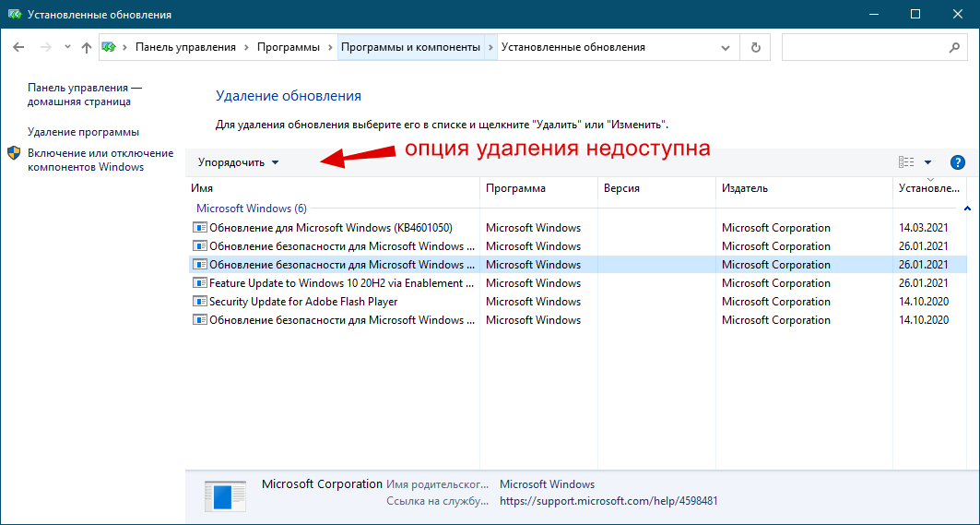Click the Feature Update to Windows 10 icon
The width and height of the screenshot is (980, 525).
pos(199,283)
